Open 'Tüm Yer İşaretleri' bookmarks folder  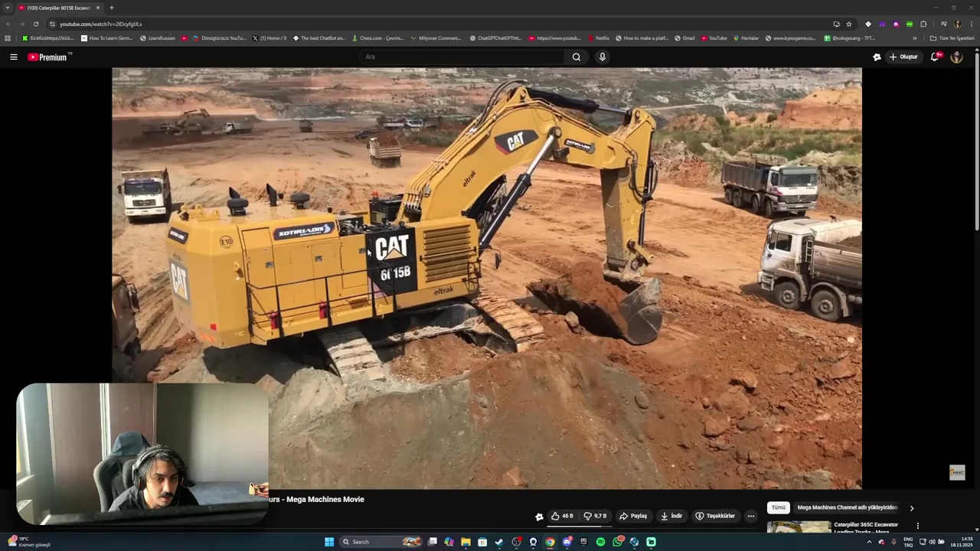(952, 38)
